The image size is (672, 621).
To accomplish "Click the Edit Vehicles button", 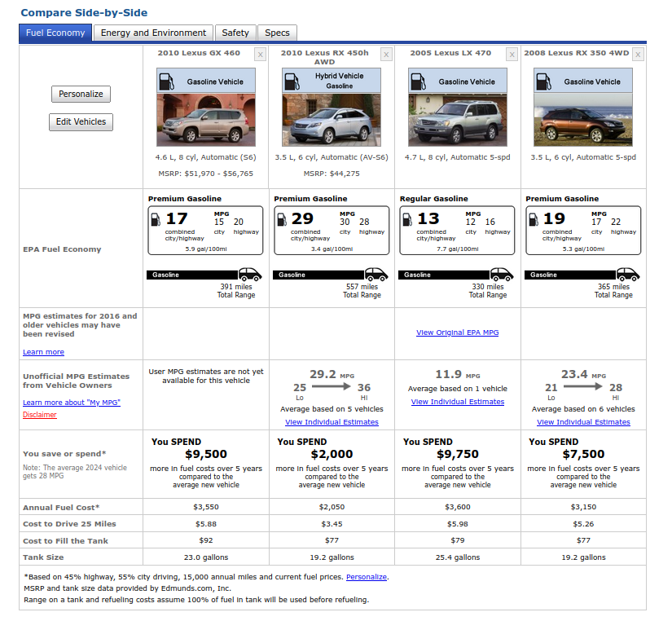I will 81,121.
